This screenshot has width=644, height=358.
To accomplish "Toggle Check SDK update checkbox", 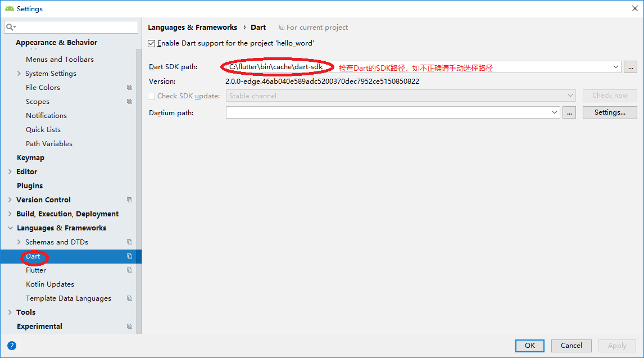I will click(152, 96).
